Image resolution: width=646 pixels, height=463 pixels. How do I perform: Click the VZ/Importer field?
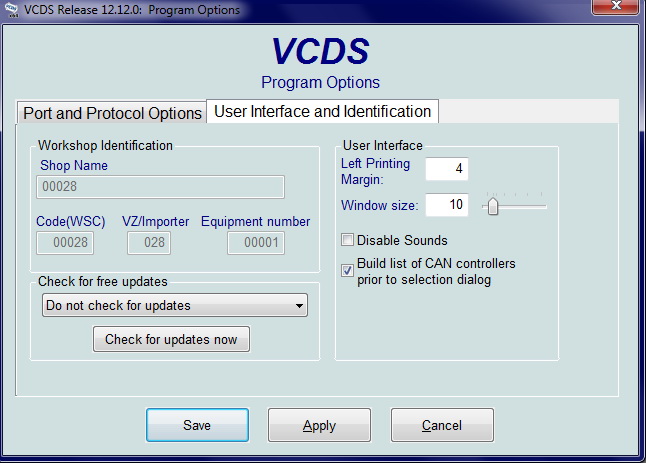(149, 243)
